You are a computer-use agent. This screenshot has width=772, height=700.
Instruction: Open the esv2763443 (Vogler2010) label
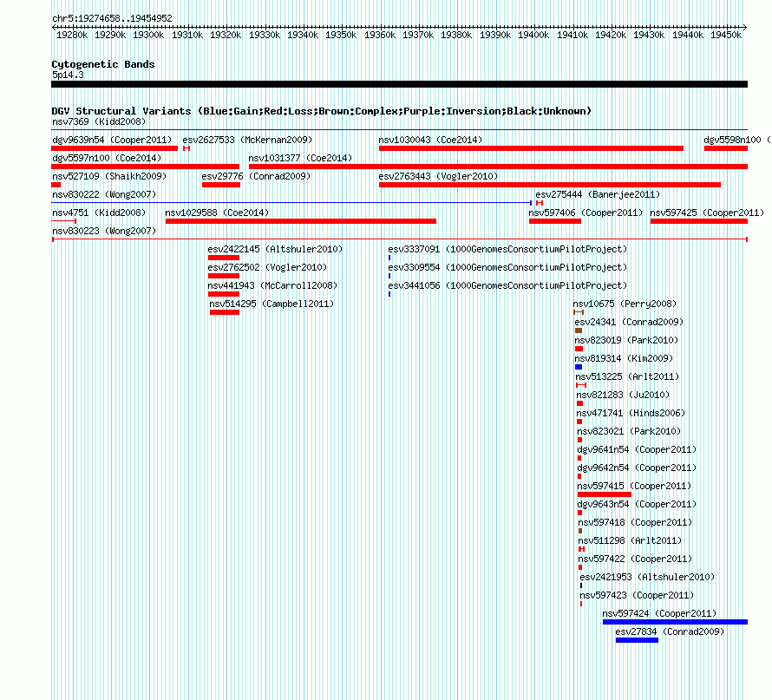[x=438, y=176]
